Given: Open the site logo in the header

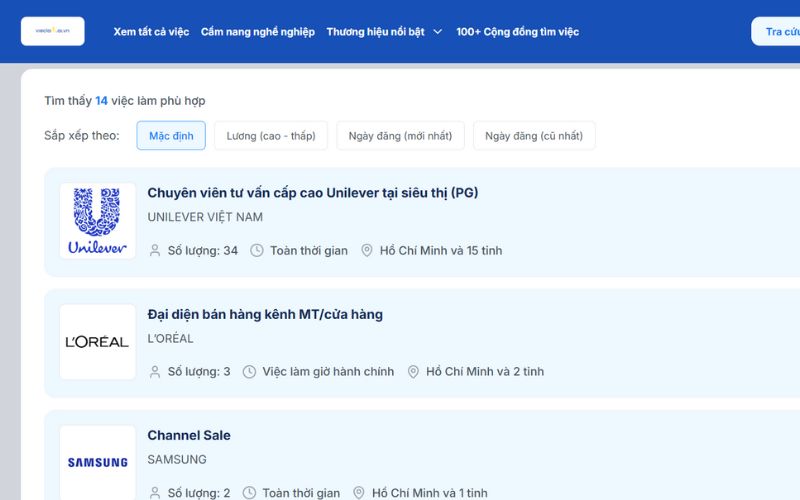Looking at the screenshot, I should [x=53, y=31].
